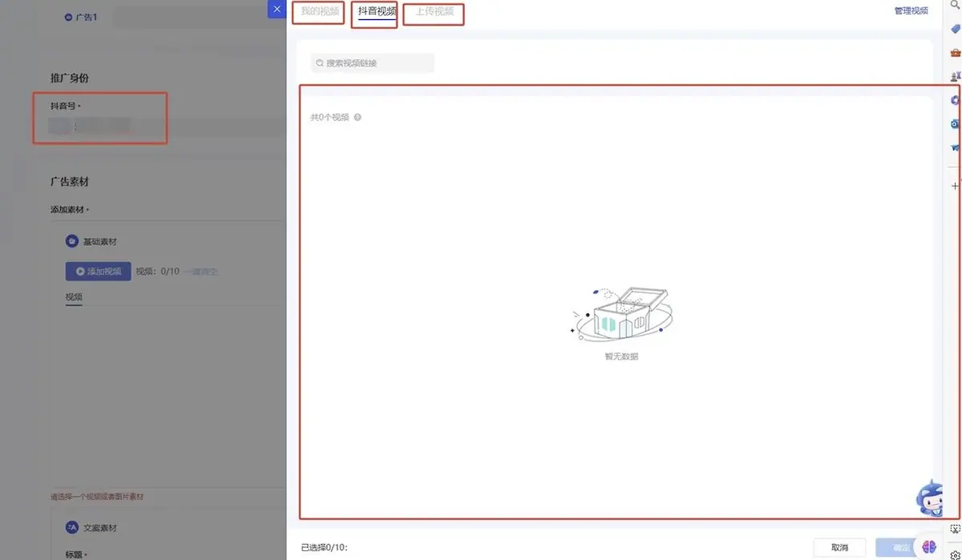Click the 视频：0/10 counter text
This screenshot has width=962, height=560.
pos(157,272)
